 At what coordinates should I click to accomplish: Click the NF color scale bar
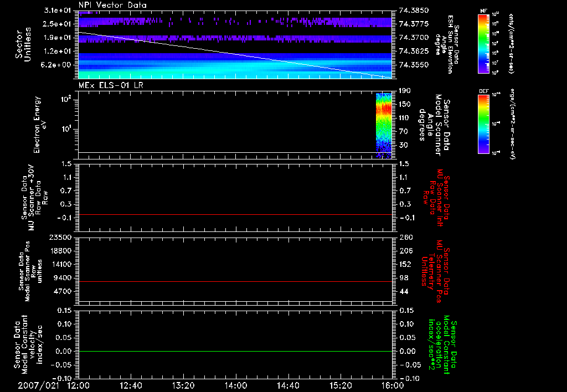coord(483,43)
